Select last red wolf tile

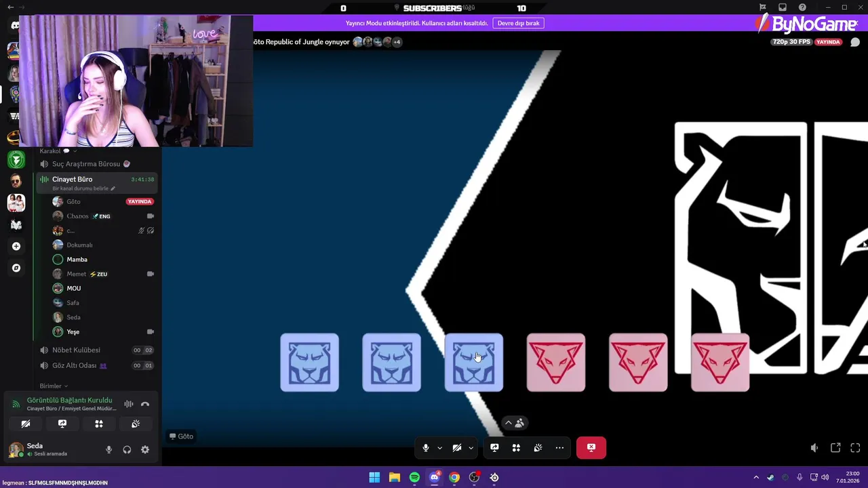click(720, 363)
